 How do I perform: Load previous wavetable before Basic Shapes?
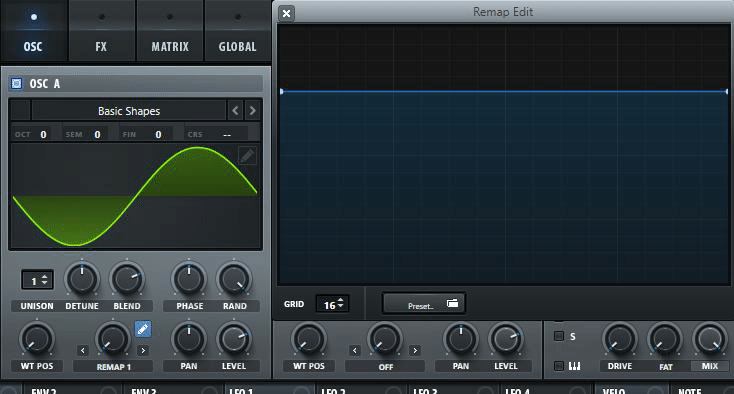point(235,111)
